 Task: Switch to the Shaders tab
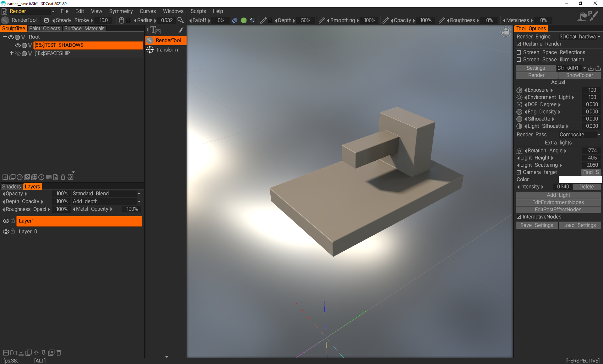(x=11, y=186)
